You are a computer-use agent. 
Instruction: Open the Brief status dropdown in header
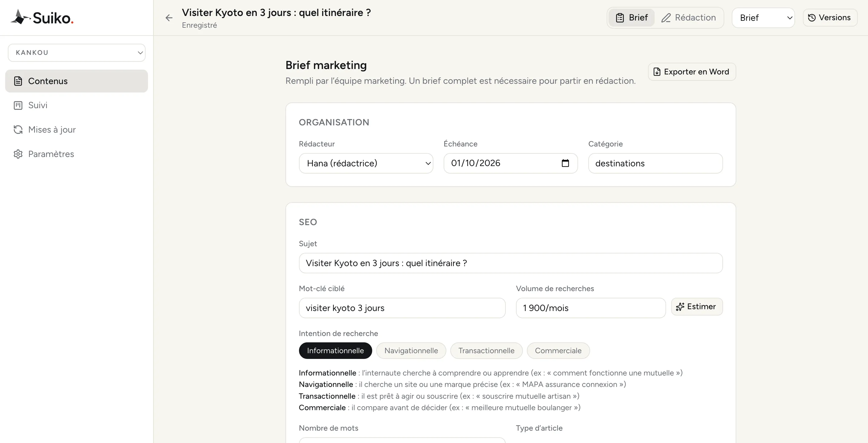point(763,18)
